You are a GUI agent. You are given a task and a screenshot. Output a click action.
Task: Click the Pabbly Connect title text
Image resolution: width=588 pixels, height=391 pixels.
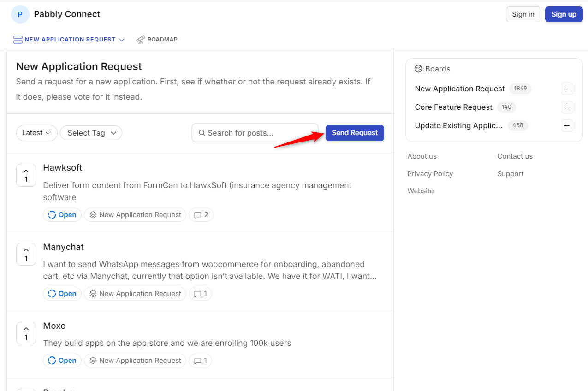(x=67, y=14)
